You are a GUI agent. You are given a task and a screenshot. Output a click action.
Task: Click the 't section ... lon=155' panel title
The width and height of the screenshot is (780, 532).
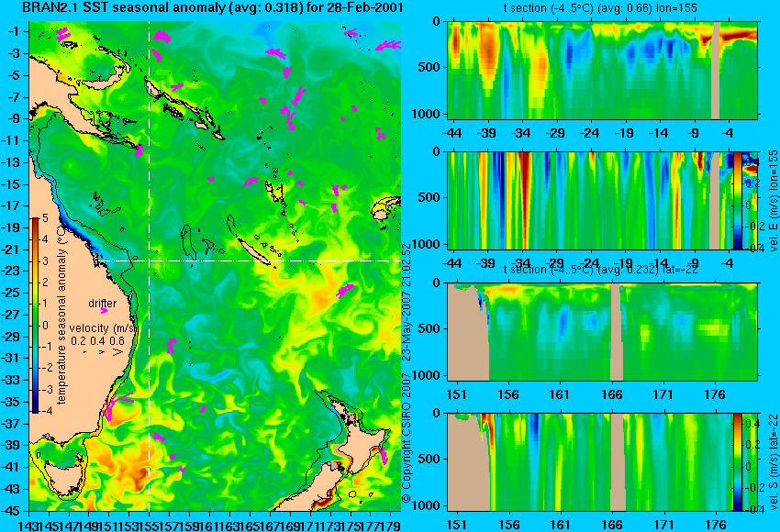(x=600, y=8)
